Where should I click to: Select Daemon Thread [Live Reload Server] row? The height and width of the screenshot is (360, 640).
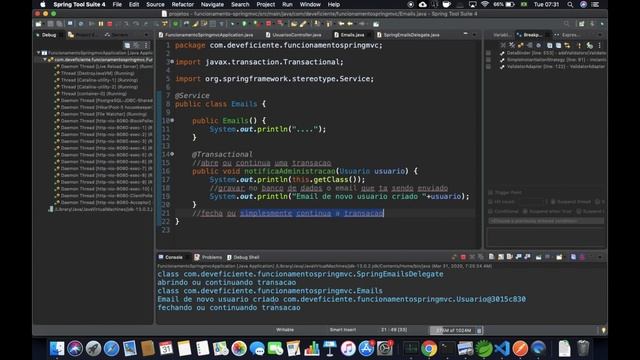point(104,67)
